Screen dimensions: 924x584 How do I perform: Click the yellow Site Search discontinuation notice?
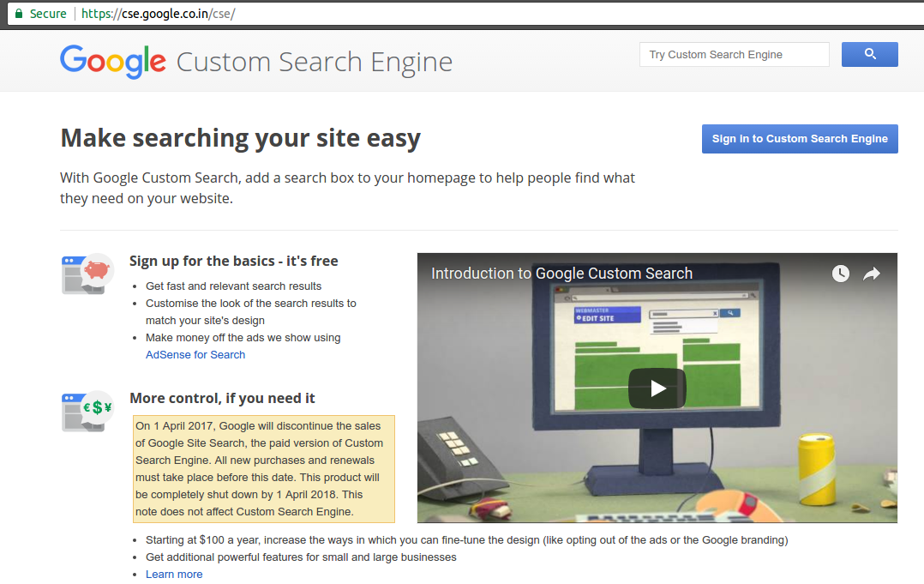click(263, 468)
